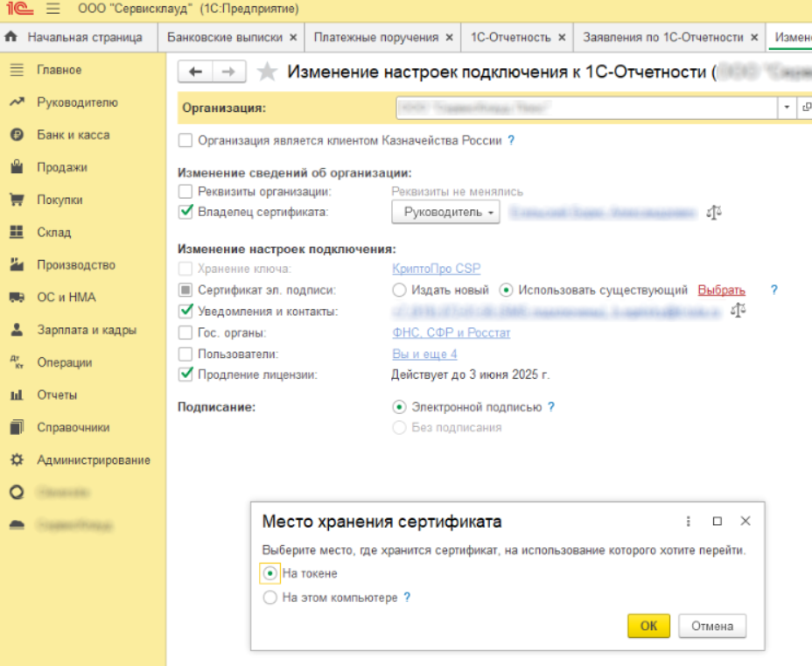Navigate back with the left arrow
Viewport: 812px width, 666px height.
(195, 72)
